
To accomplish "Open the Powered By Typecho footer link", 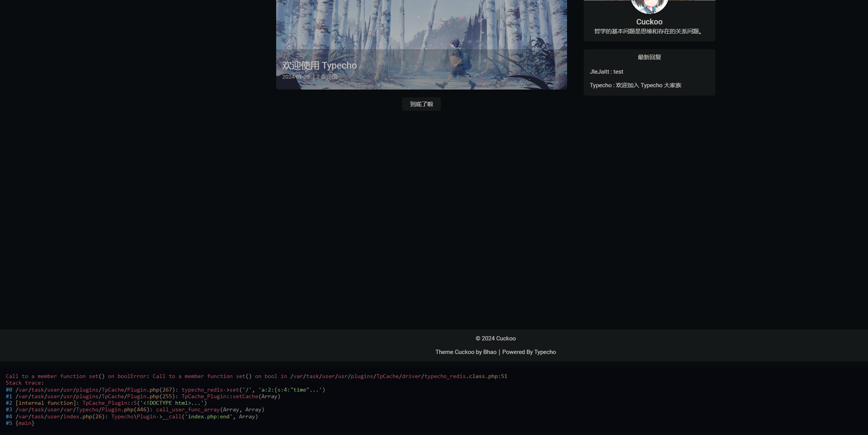I will click(x=529, y=352).
